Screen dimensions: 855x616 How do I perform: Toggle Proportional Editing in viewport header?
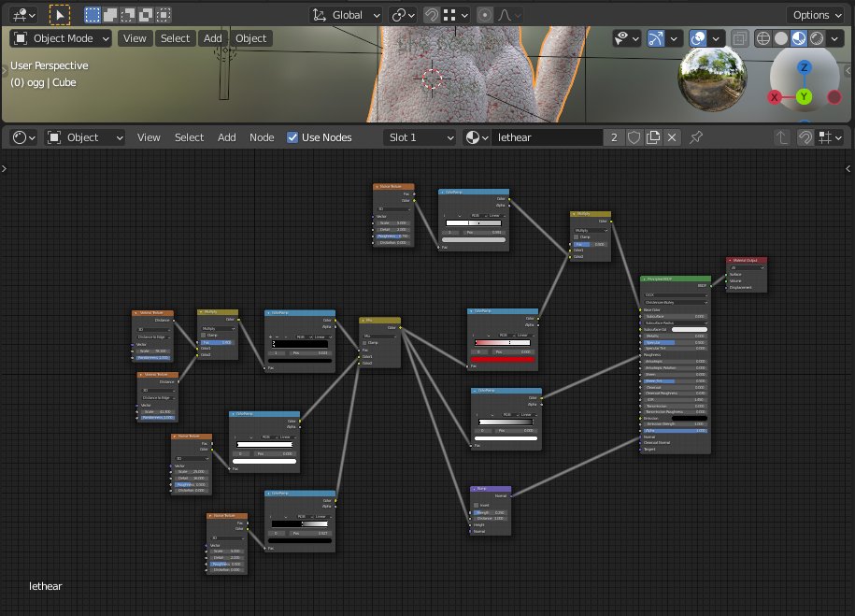485,15
